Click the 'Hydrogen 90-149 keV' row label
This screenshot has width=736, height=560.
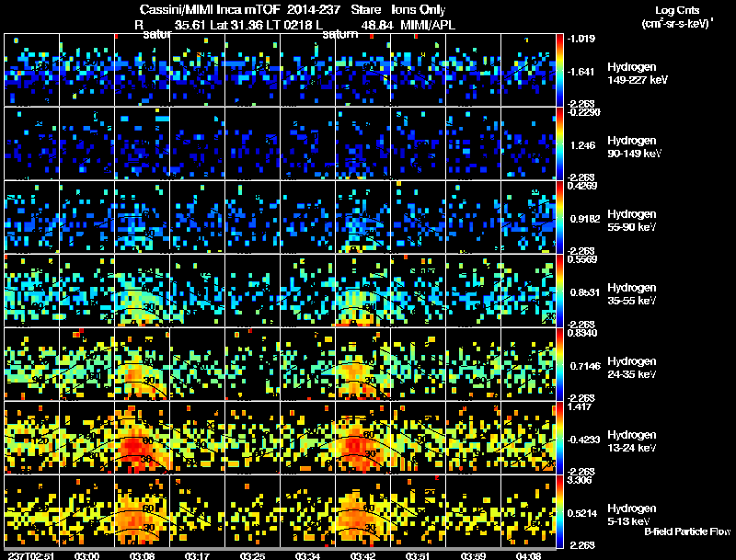pos(635,147)
